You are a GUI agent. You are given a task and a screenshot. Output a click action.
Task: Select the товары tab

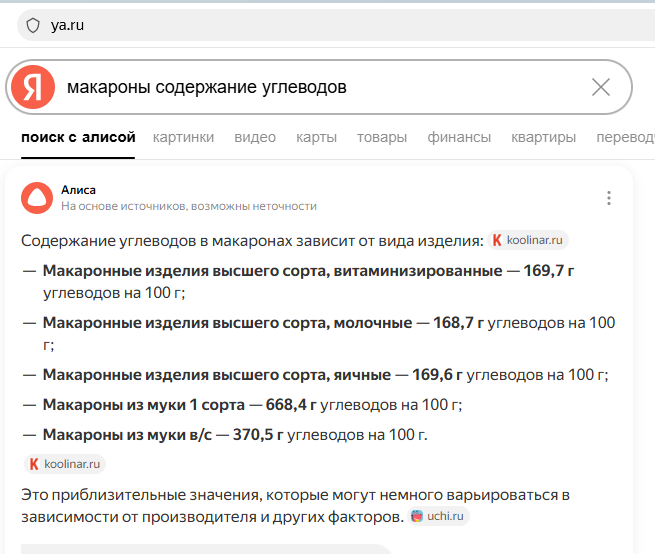382,137
